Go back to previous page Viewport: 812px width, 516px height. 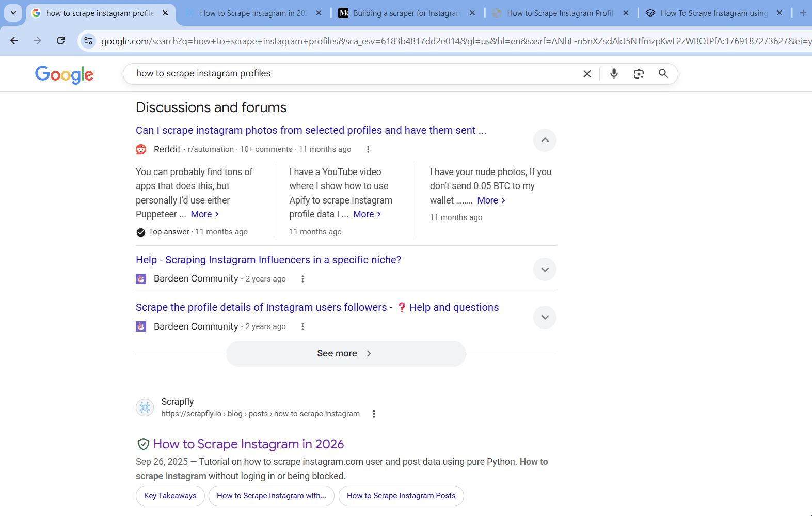click(14, 41)
